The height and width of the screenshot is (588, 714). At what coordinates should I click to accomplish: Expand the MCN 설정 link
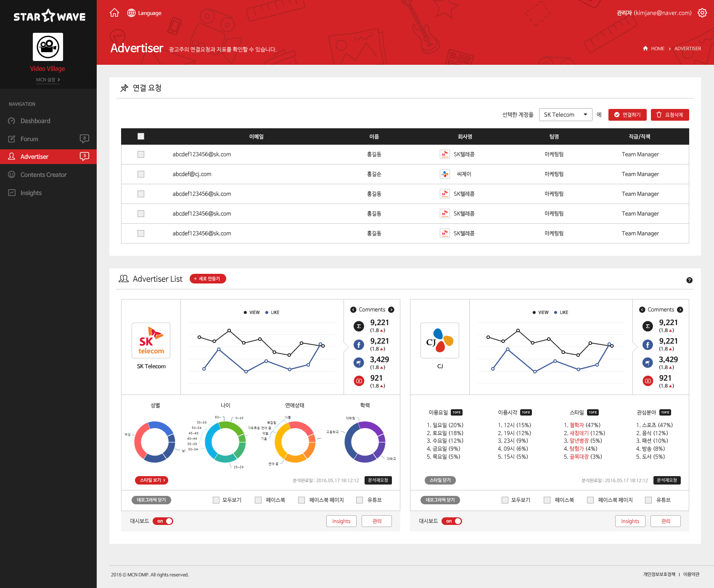point(48,80)
